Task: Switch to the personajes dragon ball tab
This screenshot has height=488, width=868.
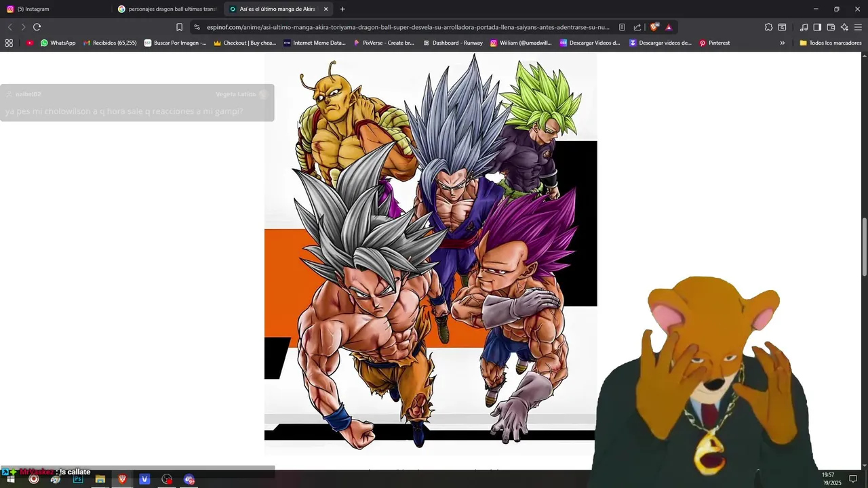Action: (x=167, y=9)
